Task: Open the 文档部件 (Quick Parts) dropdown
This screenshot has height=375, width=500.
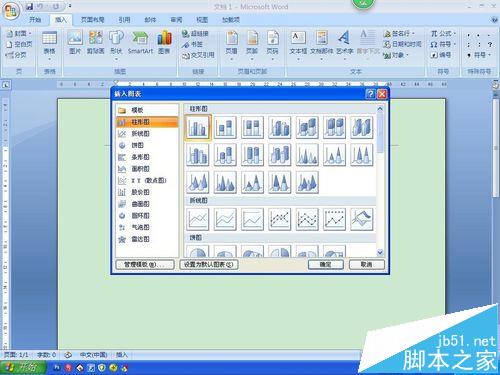Action: coord(321,46)
